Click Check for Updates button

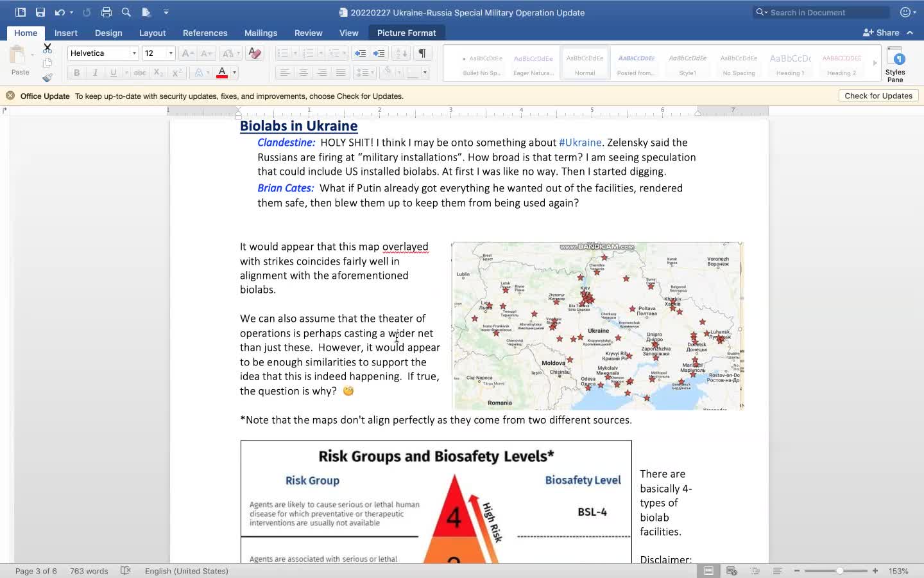(x=878, y=96)
